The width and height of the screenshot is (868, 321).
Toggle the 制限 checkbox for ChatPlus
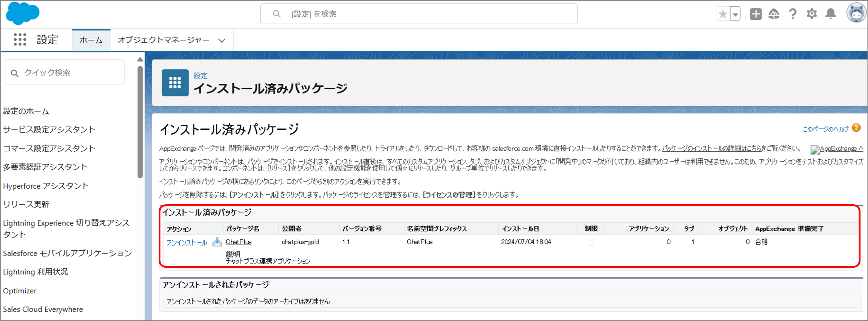coord(591,242)
